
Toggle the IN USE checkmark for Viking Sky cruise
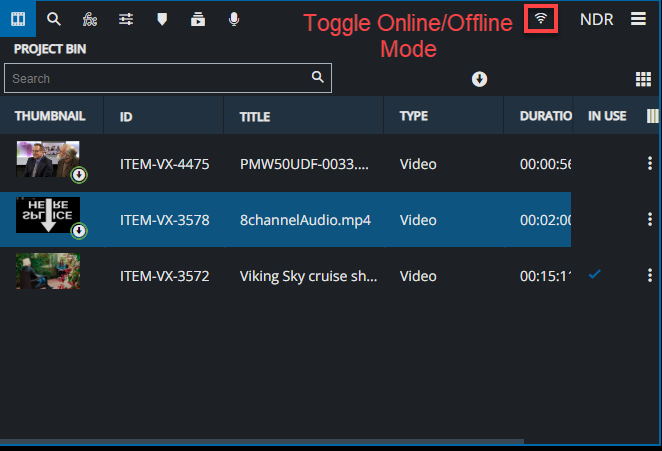coord(595,274)
